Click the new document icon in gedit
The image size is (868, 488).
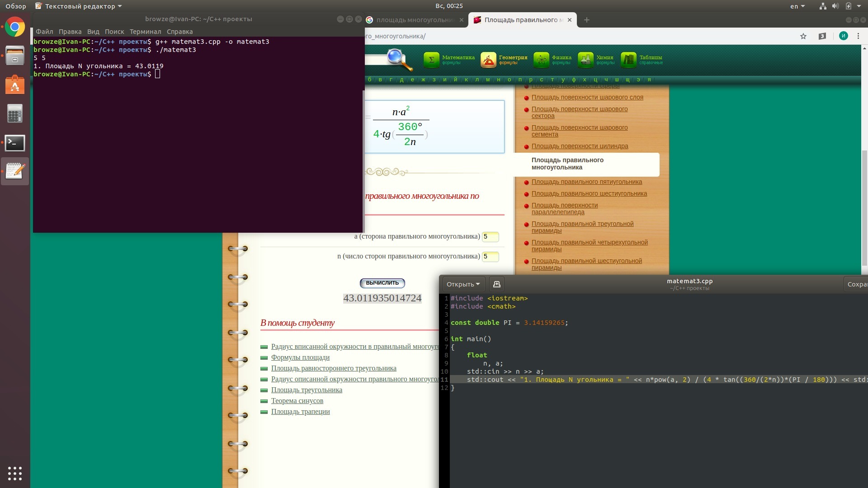tap(496, 284)
